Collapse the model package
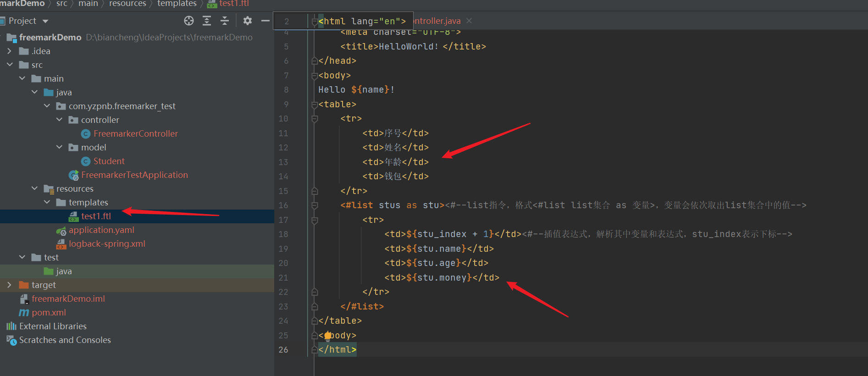Viewport: 868px width, 376px height. point(59,147)
